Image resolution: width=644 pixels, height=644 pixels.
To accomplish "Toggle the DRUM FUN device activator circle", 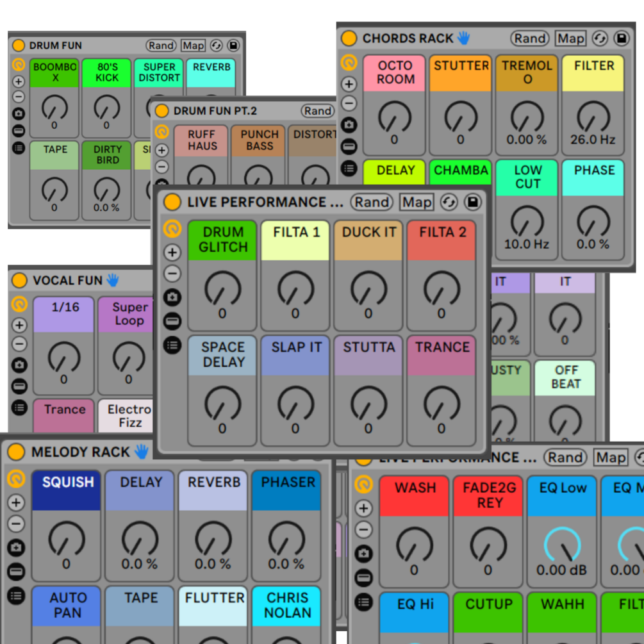I will pyautogui.click(x=19, y=45).
